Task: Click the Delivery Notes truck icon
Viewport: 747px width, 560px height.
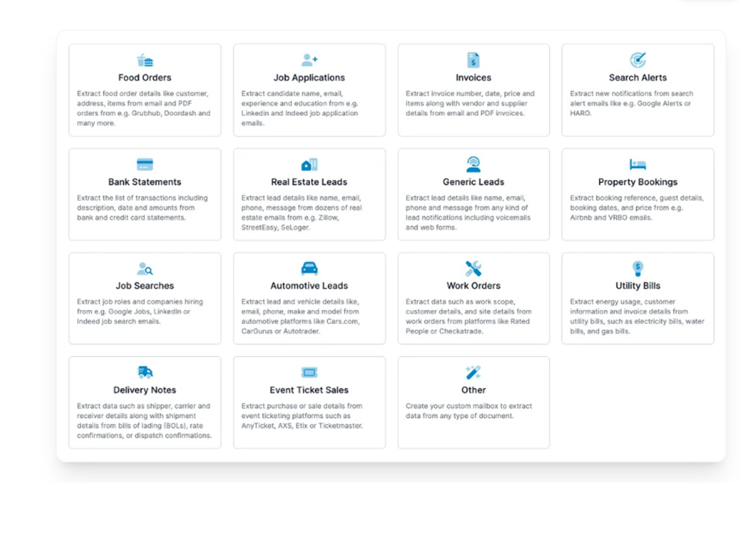Action: (x=145, y=373)
